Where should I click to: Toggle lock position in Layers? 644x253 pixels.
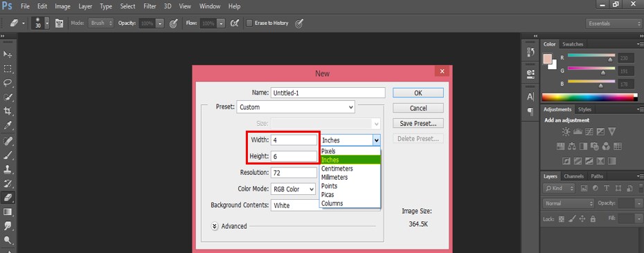pyautogui.click(x=582, y=219)
